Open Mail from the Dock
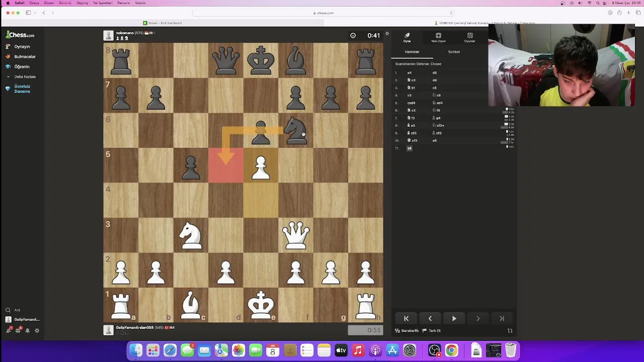644x362 pixels. 204,350
